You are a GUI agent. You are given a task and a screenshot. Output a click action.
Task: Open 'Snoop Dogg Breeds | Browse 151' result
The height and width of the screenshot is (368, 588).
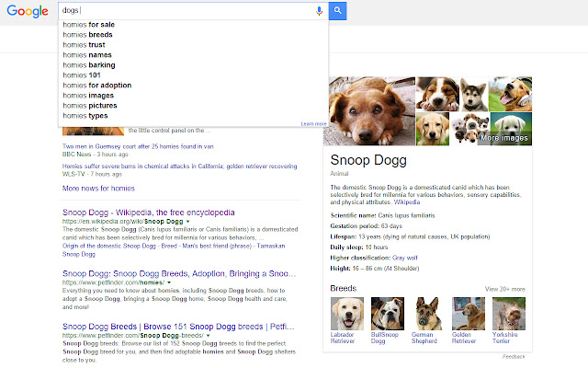tap(178, 327)
